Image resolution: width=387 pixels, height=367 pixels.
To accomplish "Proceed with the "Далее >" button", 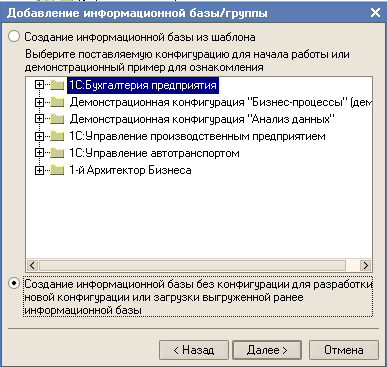I will 267,350.
